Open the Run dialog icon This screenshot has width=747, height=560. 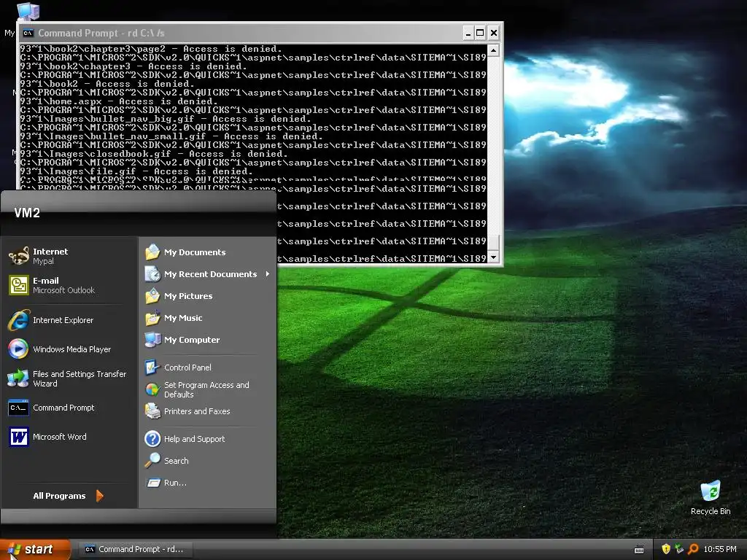pyautogui.click(x=153, y=483)
